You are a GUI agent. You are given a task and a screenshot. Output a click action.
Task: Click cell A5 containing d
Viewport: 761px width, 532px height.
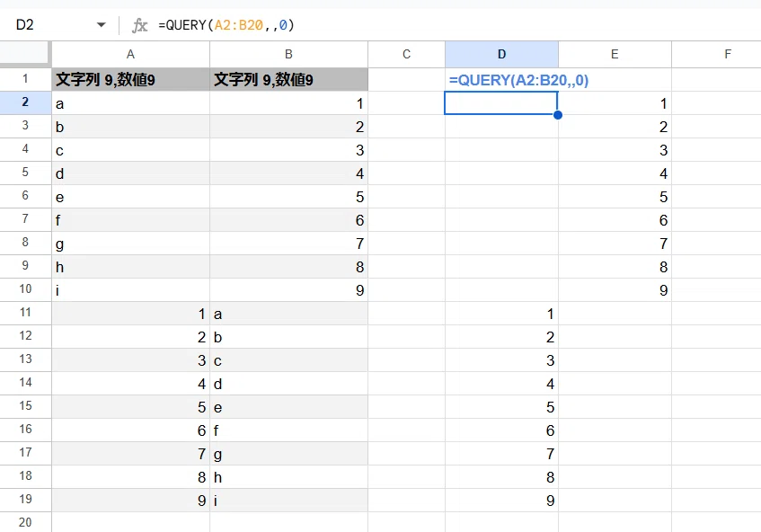point(130,173)
